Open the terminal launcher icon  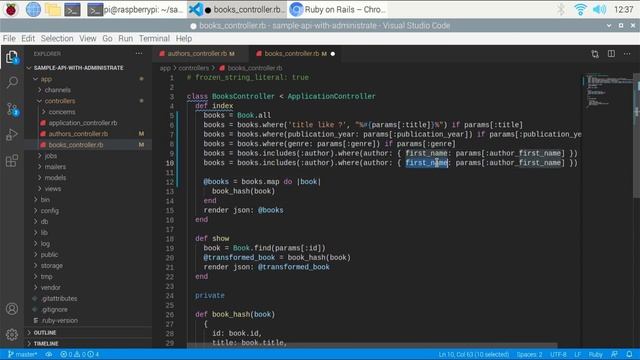tap(73, 9)
